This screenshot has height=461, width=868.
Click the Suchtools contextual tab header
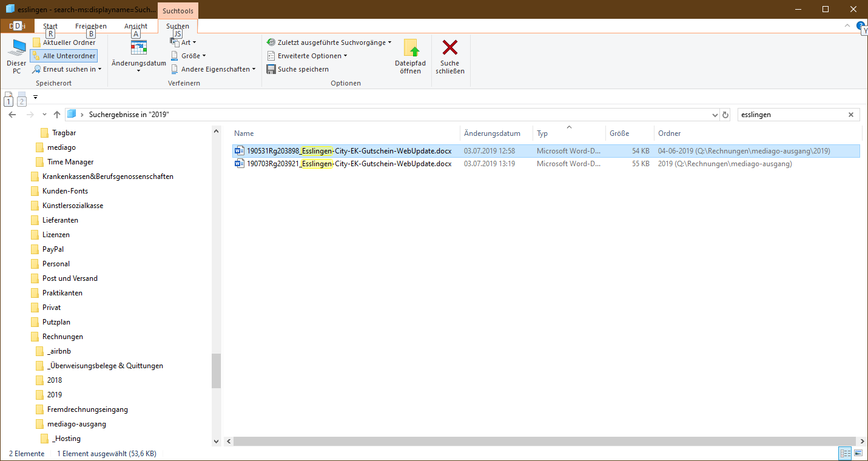pos(178,10)
